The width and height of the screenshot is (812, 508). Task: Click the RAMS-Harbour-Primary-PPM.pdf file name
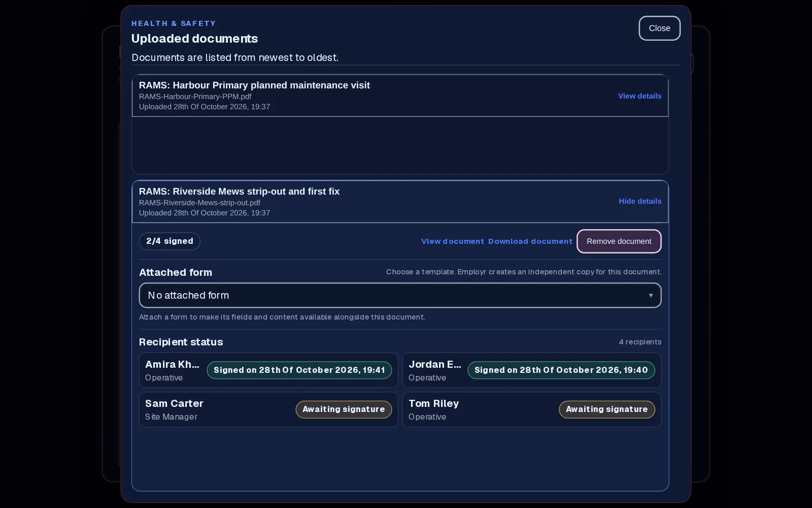click(195, 97)
